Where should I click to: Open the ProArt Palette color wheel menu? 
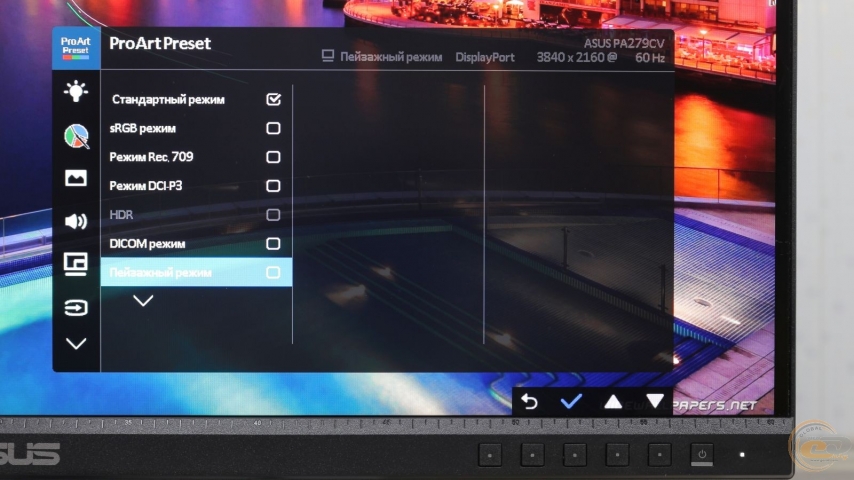coord(76,136)
